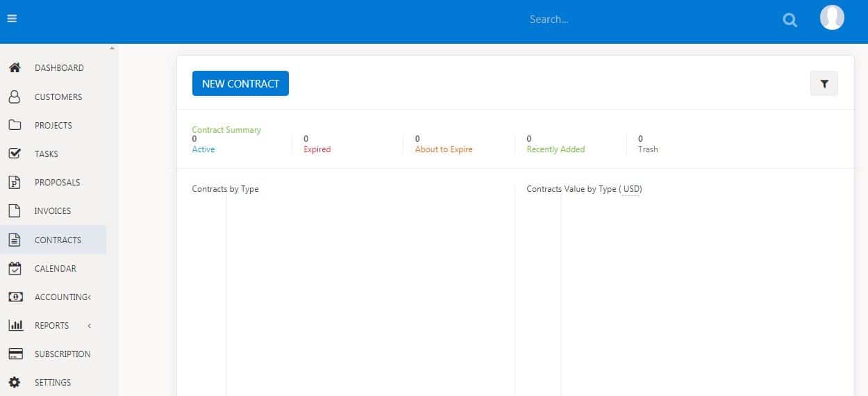This screenshot has height=396, width=868.
Task: Click the search magnifier icon
Action: click(x=790, y=20)
